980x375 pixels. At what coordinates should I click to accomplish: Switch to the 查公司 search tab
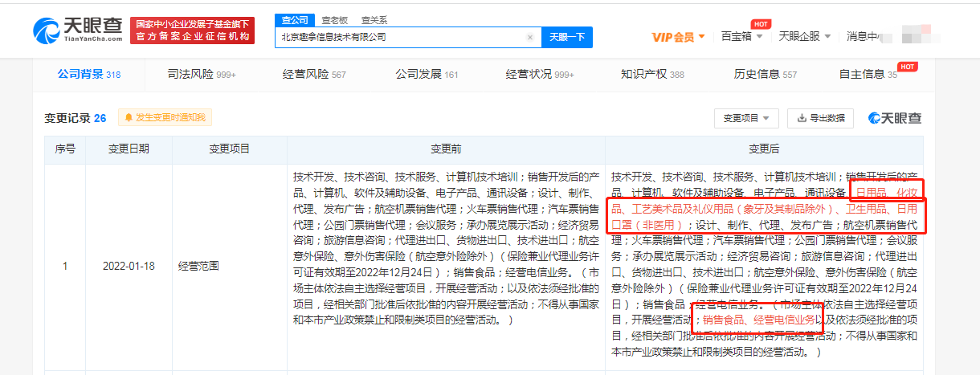(294, 19)
